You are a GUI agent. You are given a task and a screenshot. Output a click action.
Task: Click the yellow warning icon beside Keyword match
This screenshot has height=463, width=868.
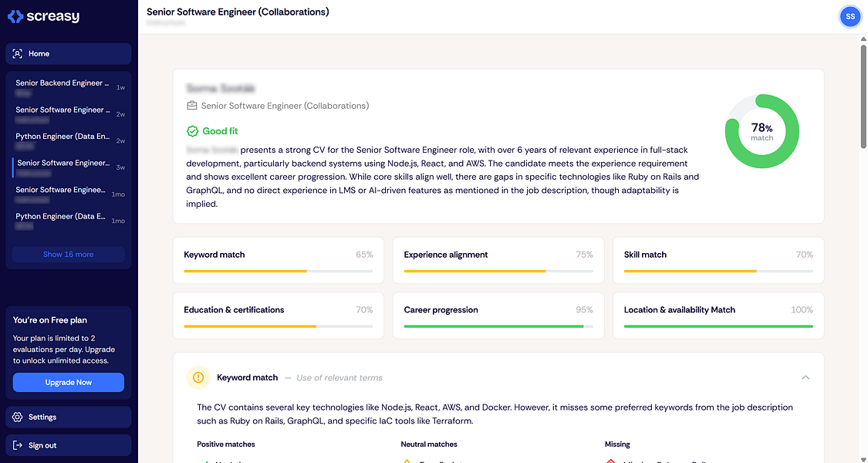198,377
